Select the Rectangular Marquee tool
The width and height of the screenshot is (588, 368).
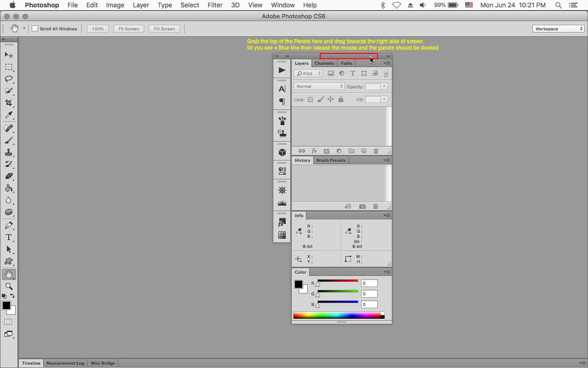point(9,67)
